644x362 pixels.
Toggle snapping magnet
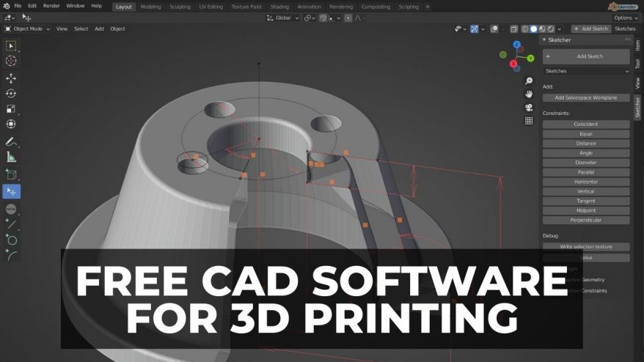coord(323,18)
